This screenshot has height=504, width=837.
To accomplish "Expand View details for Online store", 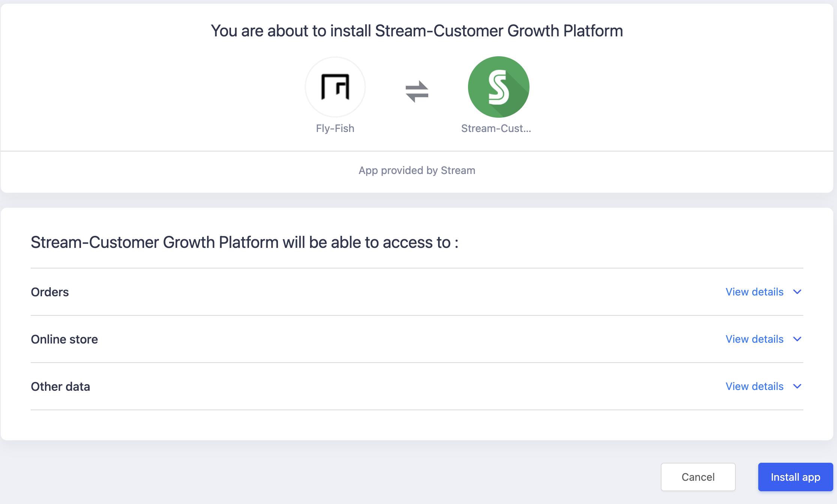I will (754, 339).
